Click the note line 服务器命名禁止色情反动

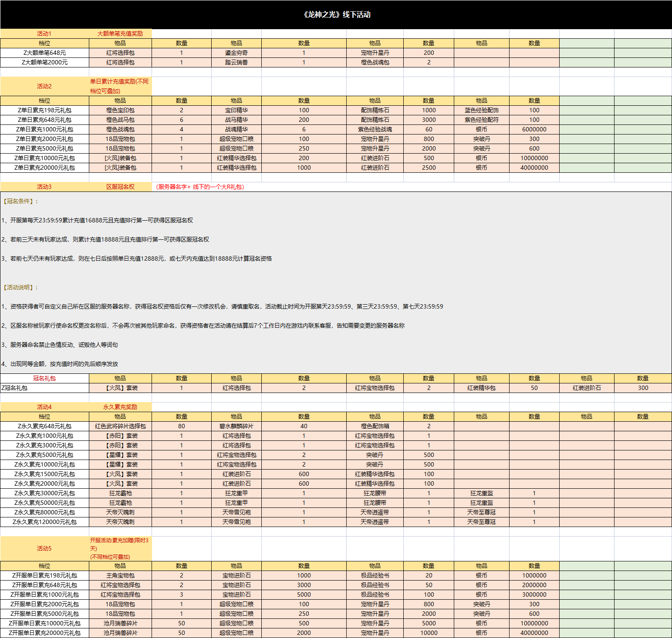pyautogui.click(x=59, y=345)
